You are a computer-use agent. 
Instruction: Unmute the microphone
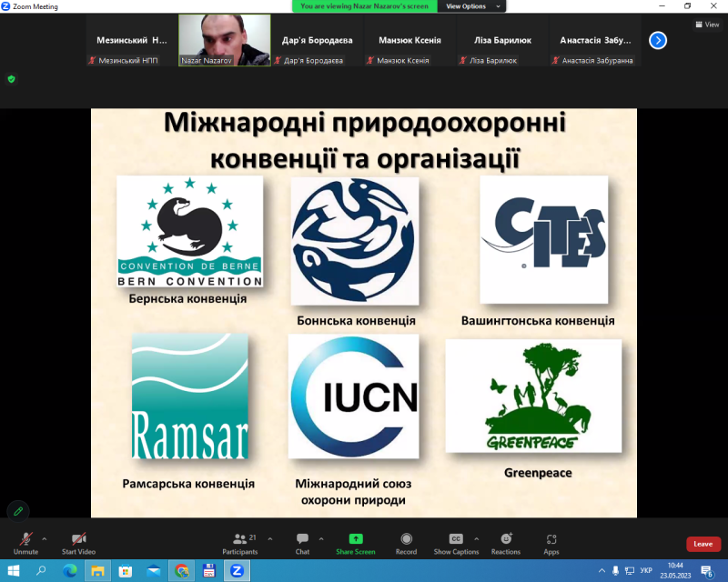(25, 542)
